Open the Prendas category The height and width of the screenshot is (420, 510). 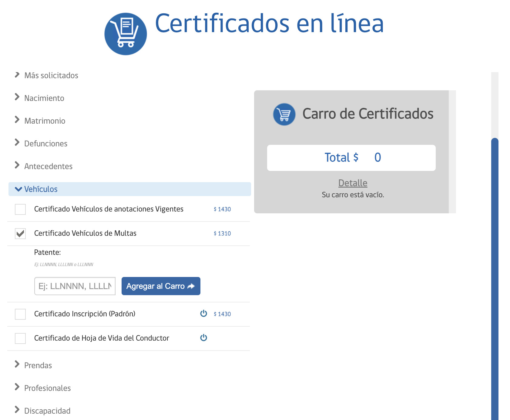38,365
